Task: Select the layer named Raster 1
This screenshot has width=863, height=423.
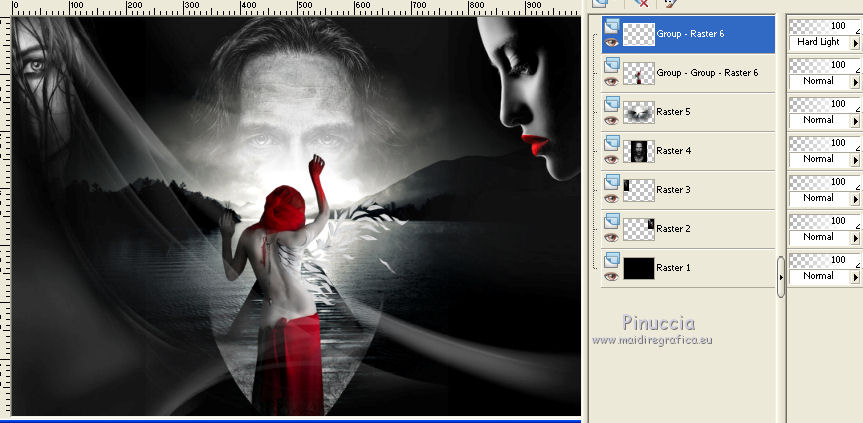Action: tap(673, 268)
